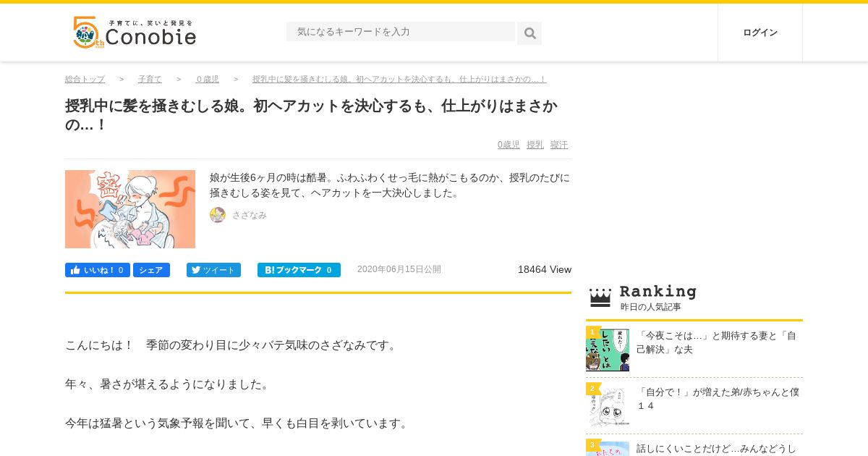Select the 寝汗 tag
The height and width of the screenshot is (456, 868).
(559, 145)
